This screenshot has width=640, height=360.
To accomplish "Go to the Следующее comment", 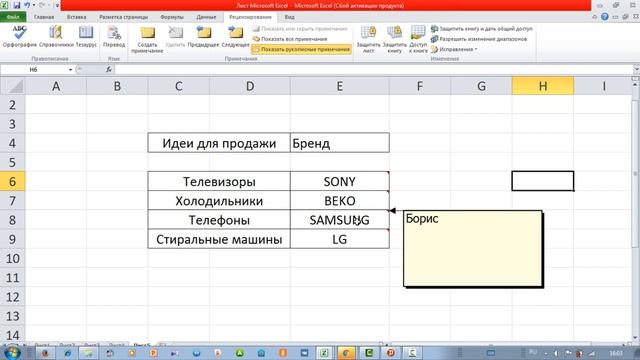I will point(236,36).
